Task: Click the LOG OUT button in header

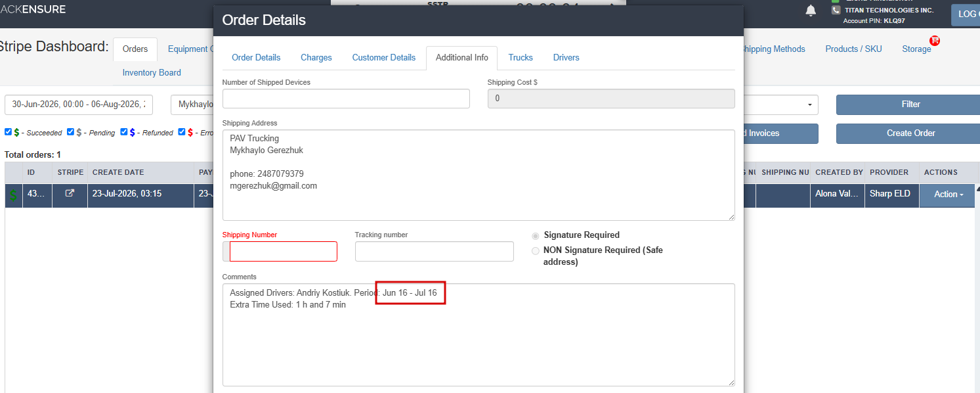Action: [965, 14]
